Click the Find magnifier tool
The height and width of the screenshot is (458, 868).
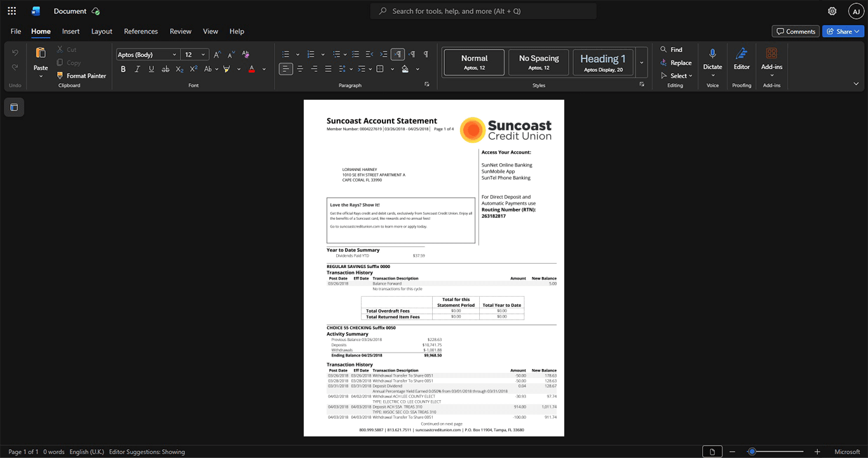671,50
